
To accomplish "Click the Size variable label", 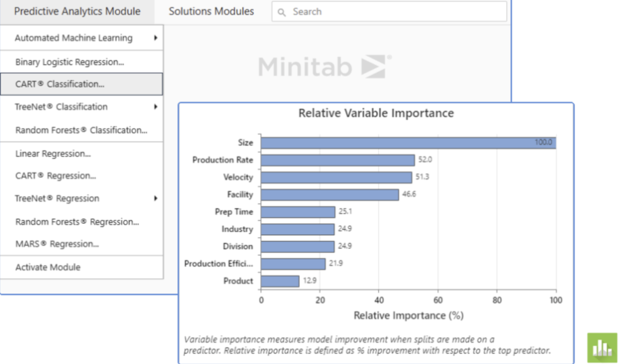I will 245,143.
